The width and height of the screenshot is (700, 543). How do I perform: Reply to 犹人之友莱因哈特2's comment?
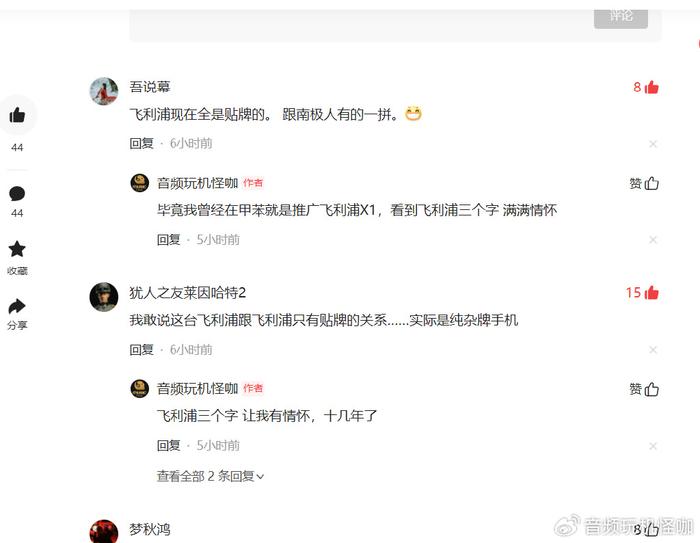coord(142,350)
